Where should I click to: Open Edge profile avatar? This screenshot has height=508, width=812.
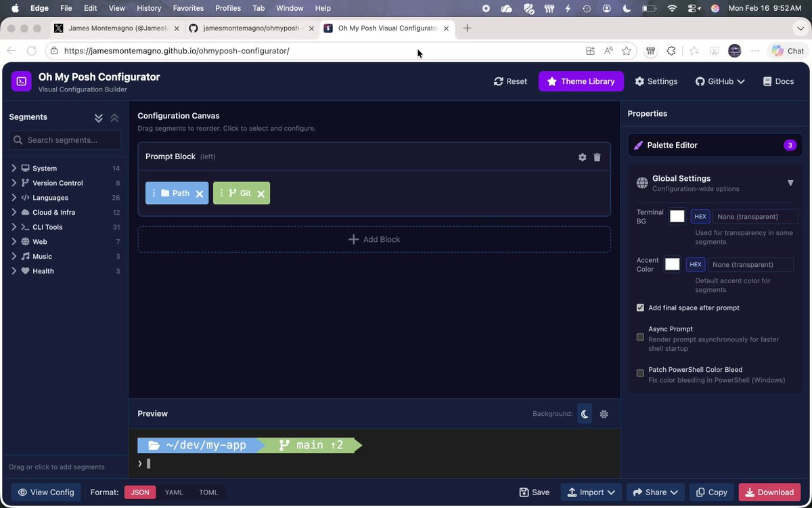coord(734,51)
